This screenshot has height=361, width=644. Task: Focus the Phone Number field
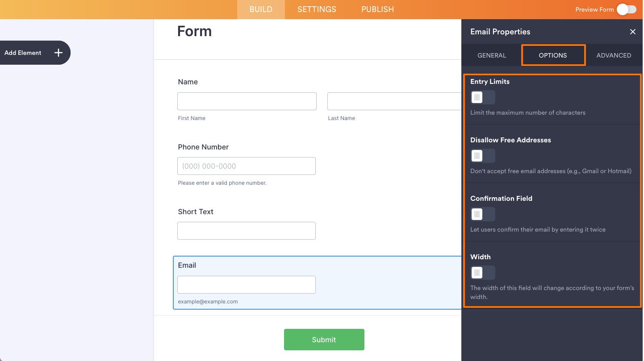coord(247,166)
